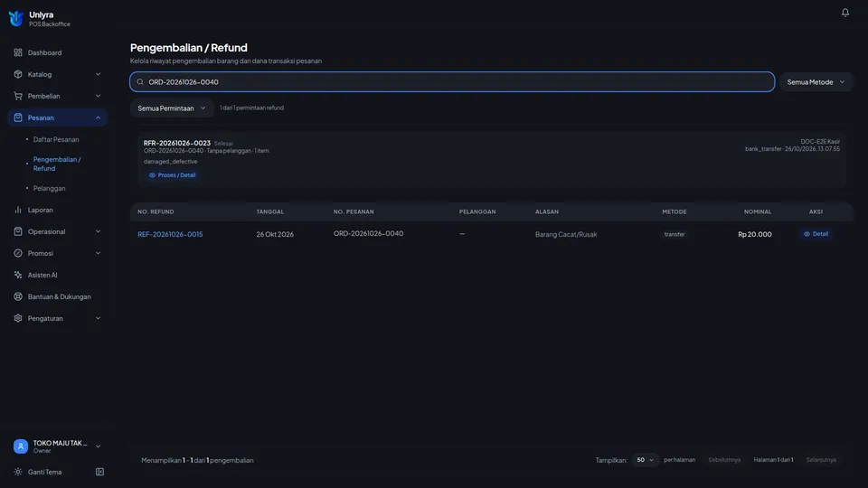868x488 pixels.
Task: Click Barang Cacat/Rusak reason cell
Action: [x=566, y=234]
